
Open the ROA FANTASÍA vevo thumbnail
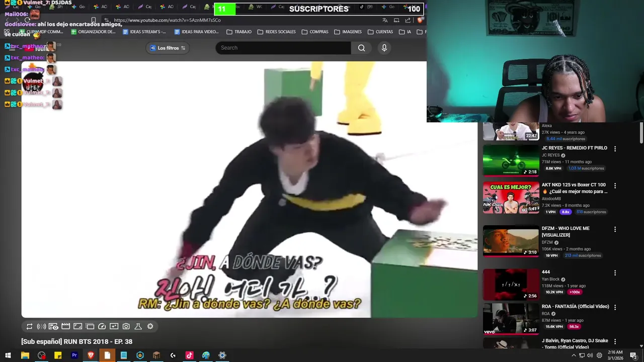coord(511,319)
